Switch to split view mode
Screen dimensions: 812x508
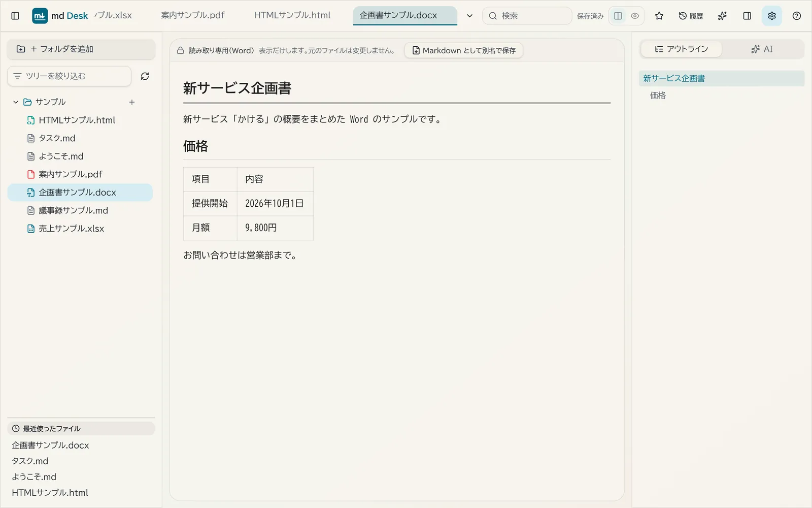618,16
